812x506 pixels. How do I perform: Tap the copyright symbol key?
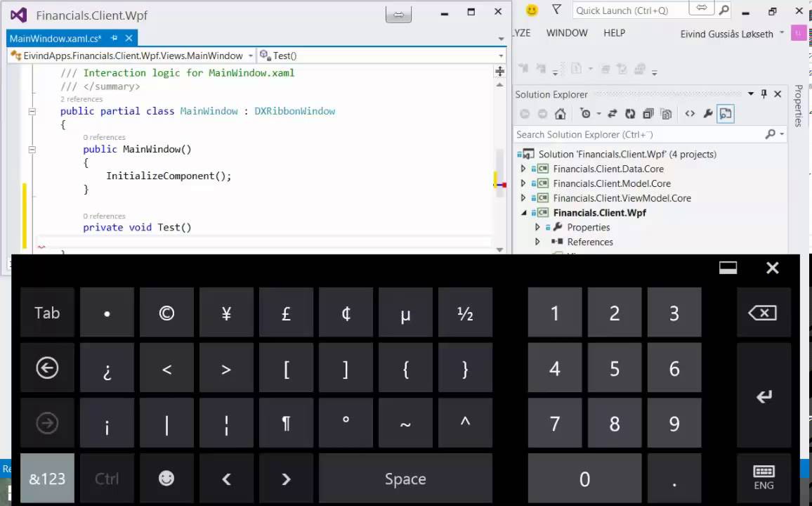[x=166, y=313]
